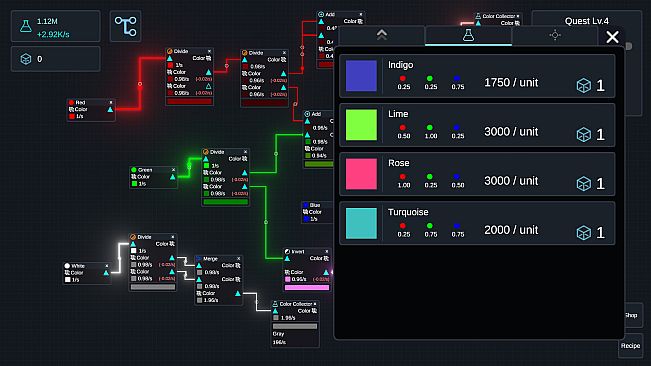Close the color list panel with X
The height and width of the screenshot is (366, 651).
(612, 37)
